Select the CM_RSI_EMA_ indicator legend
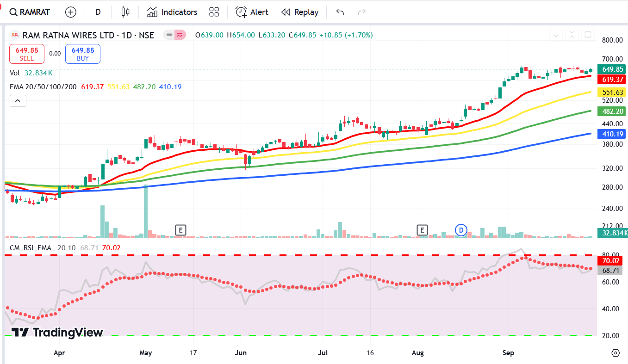The image size is (628, 364). pyautogui.click(x=32, y=248)
